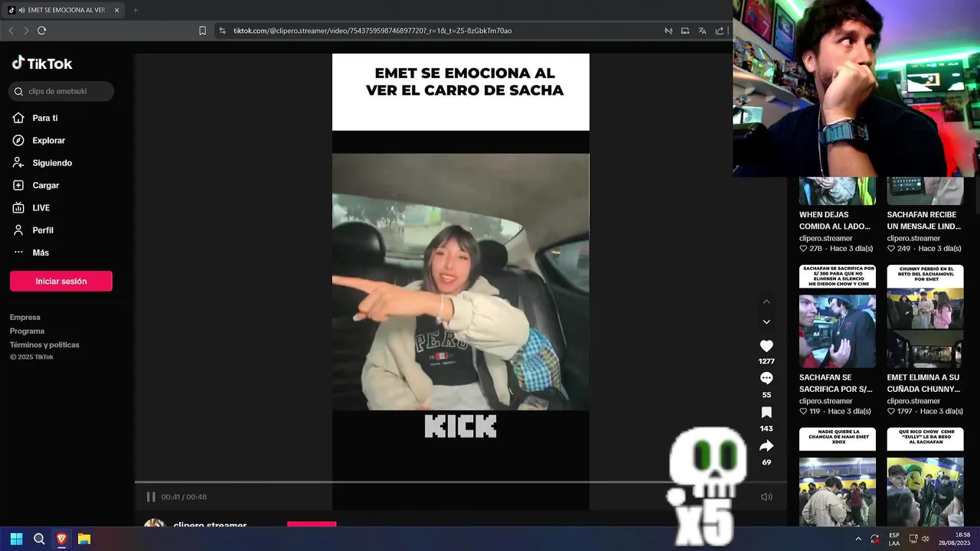Bookmark this page in browser toolbar
Viewport: 980px width, 551px height.
point(202,31)
